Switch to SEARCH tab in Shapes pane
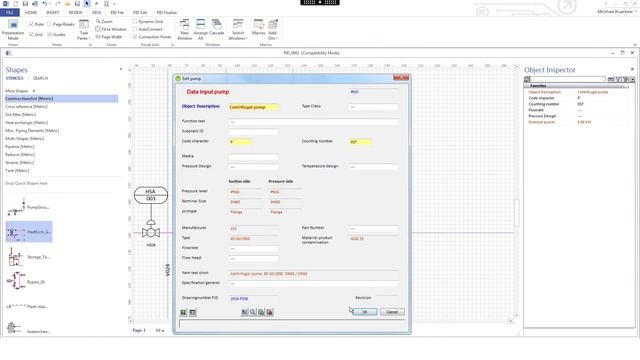Screen dimensions: 640x360 pos(40,78)
